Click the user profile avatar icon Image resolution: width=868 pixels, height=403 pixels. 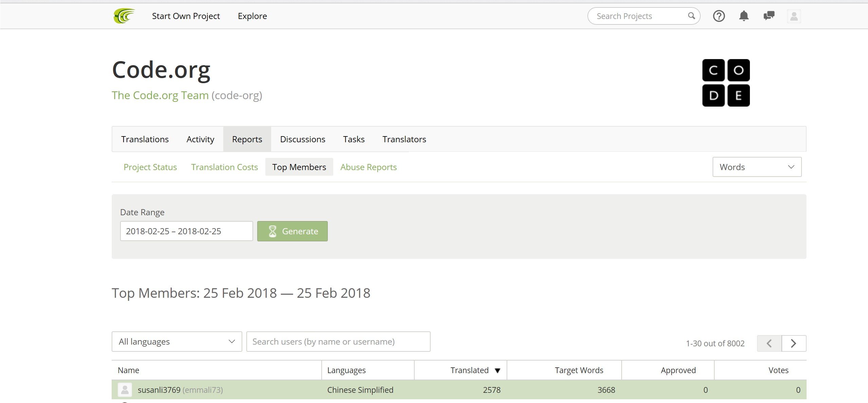coord(794,16)
